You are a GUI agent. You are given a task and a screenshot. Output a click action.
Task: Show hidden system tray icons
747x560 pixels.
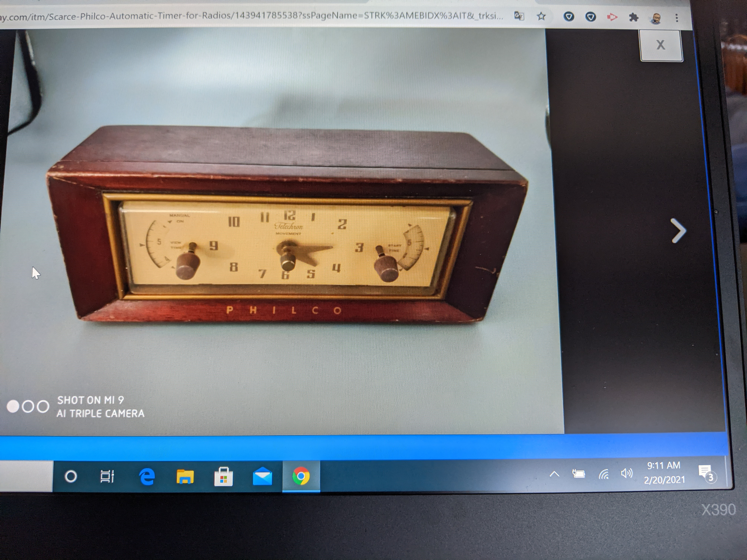pyautogui.click(x=554, y=475)
